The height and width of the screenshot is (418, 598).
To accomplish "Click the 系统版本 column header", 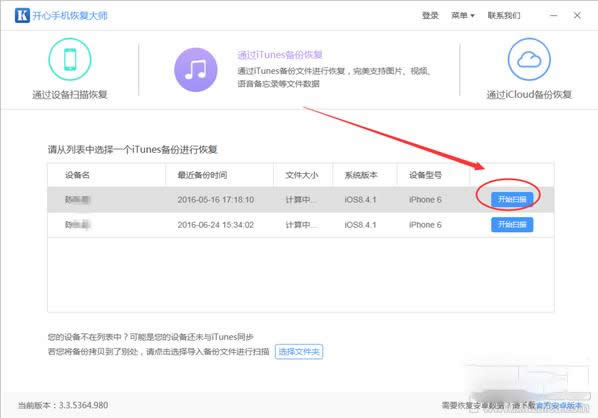I will [361, 175].
